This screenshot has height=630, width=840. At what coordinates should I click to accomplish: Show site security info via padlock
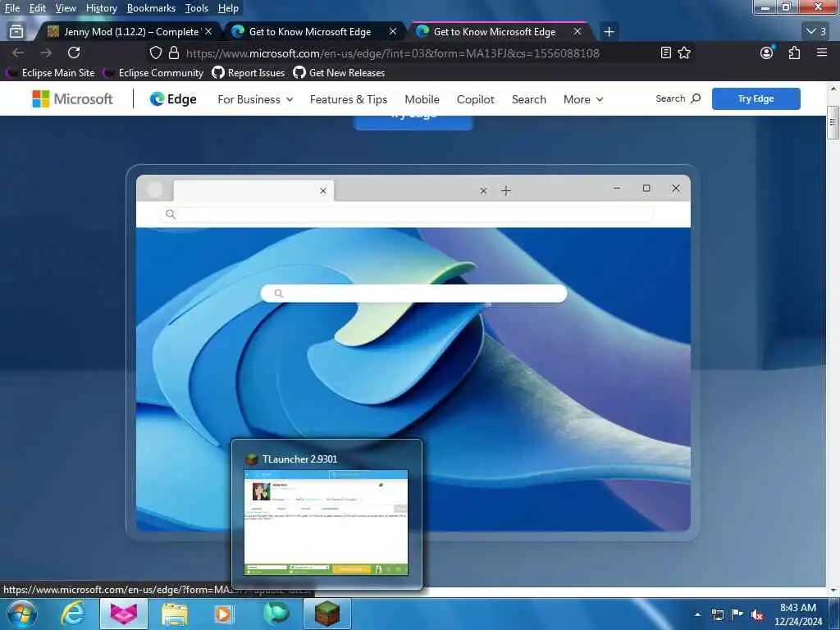click(x=174, y=52)
